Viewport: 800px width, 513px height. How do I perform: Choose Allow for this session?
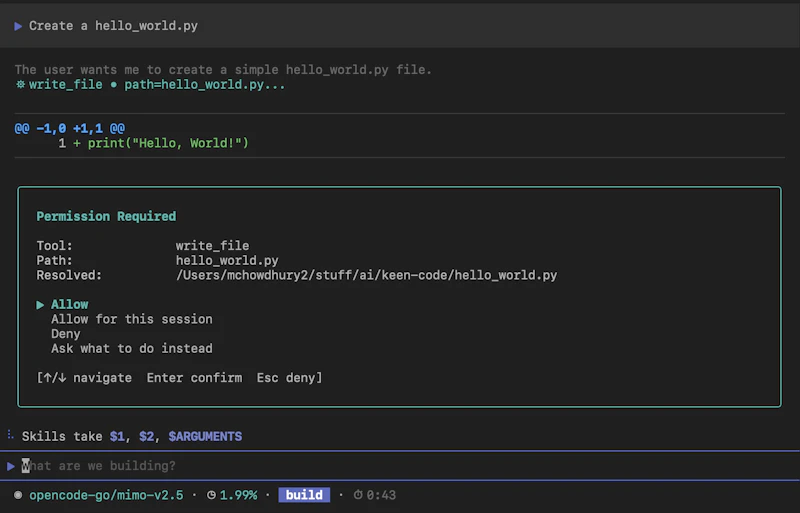point(132,320)
